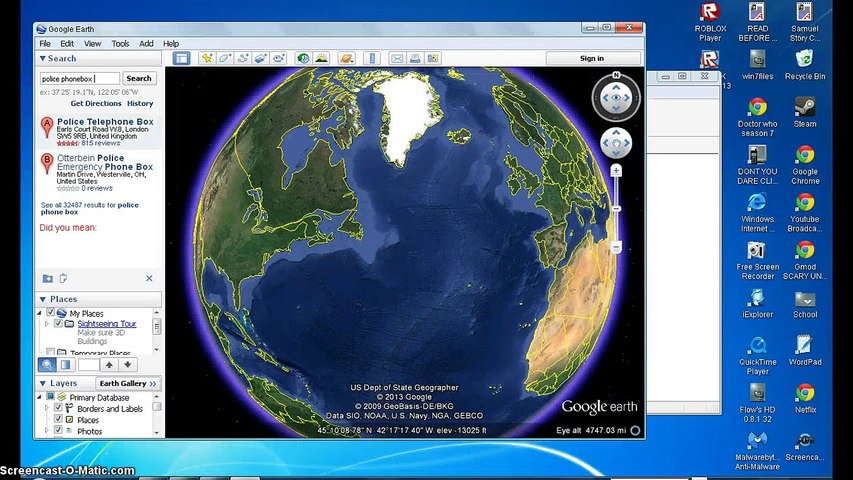
Task: Click the Sign in button
Action: coord(592,58)
